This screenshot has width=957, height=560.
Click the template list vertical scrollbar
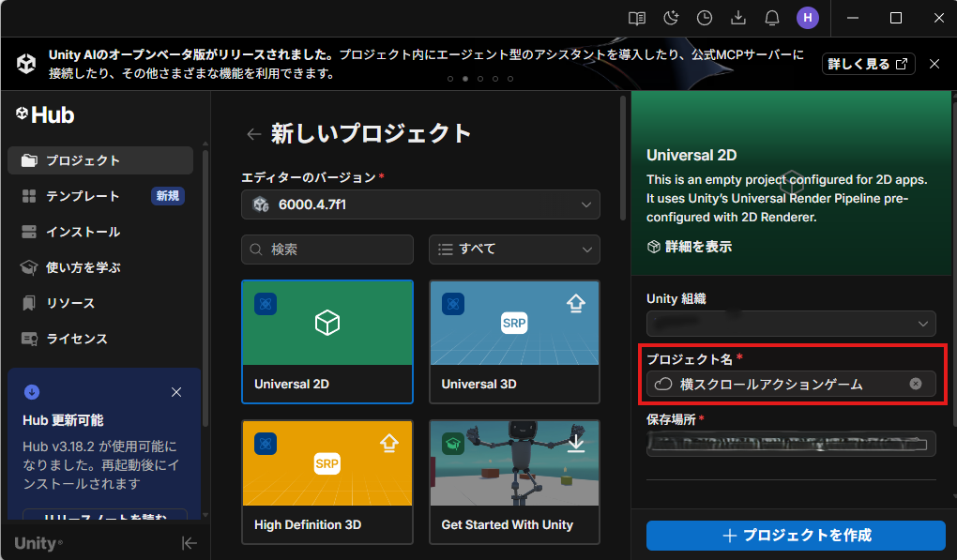click(x=623, y=158)
